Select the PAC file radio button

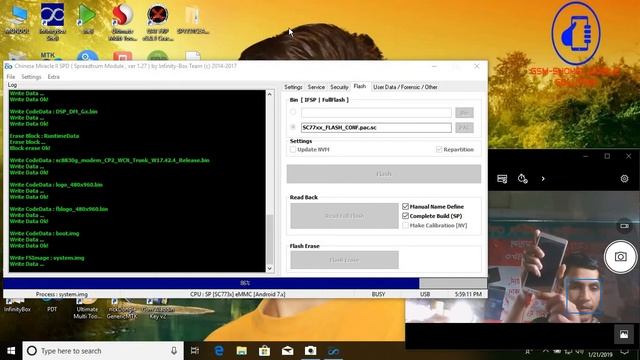[293, 127]
